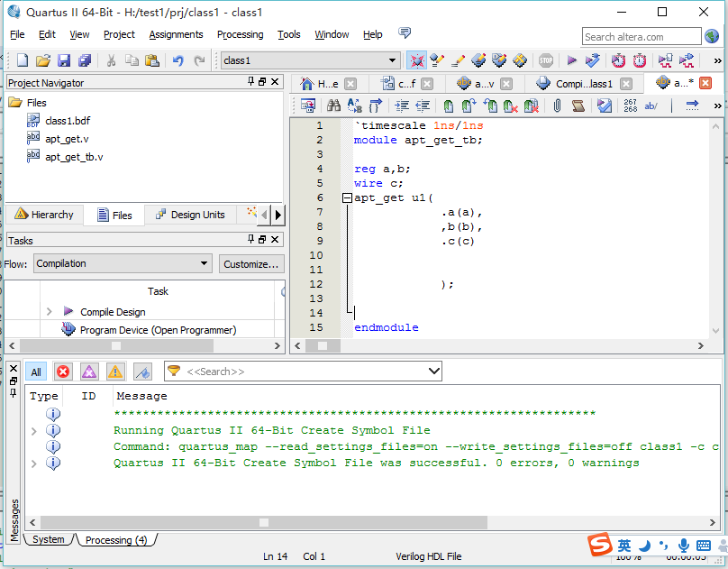Save all open files
728x569 pixels.
[85, 60]
